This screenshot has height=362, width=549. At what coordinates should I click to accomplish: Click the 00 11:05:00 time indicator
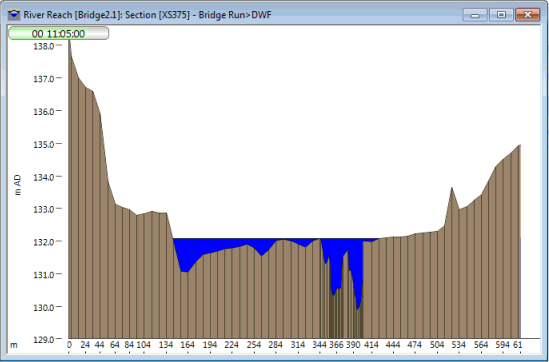[x=58, y=34]
